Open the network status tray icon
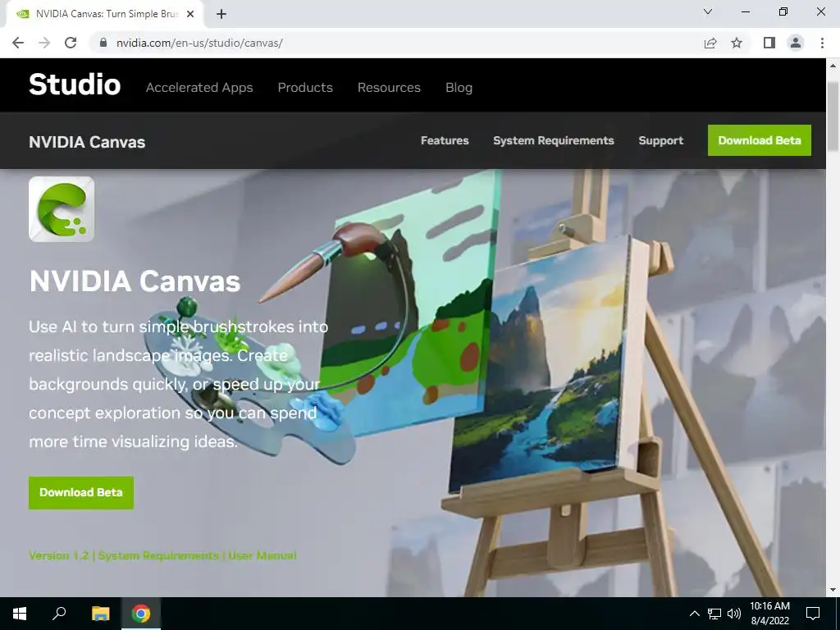The height and width of the screenshot is (630, 840). click(x=714, y=614)
